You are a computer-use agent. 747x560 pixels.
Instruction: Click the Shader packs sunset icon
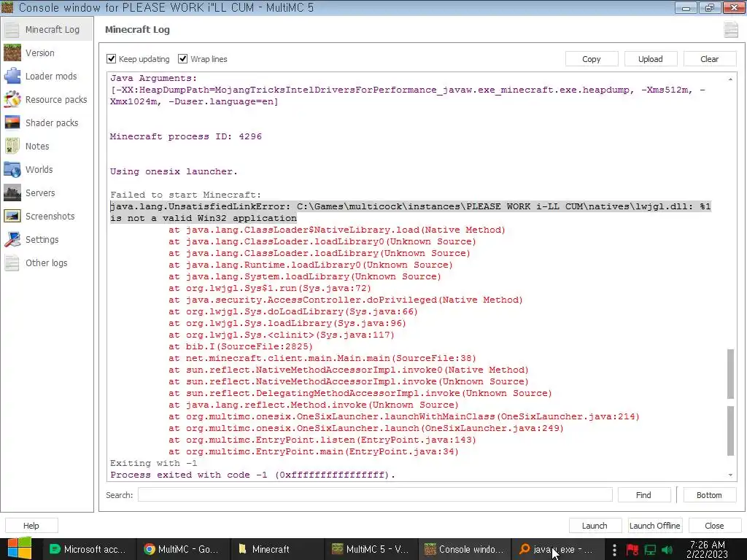[12, 122]
